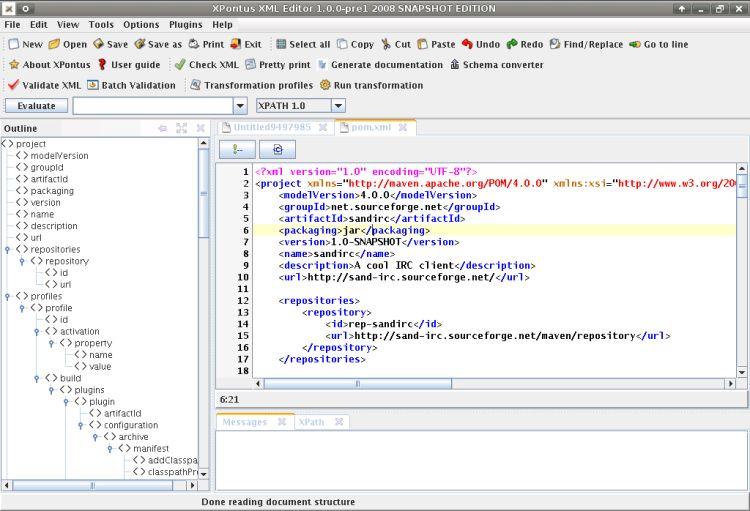750x511 pixels.
Task: Open the Options menu
Action: [141, 24]
